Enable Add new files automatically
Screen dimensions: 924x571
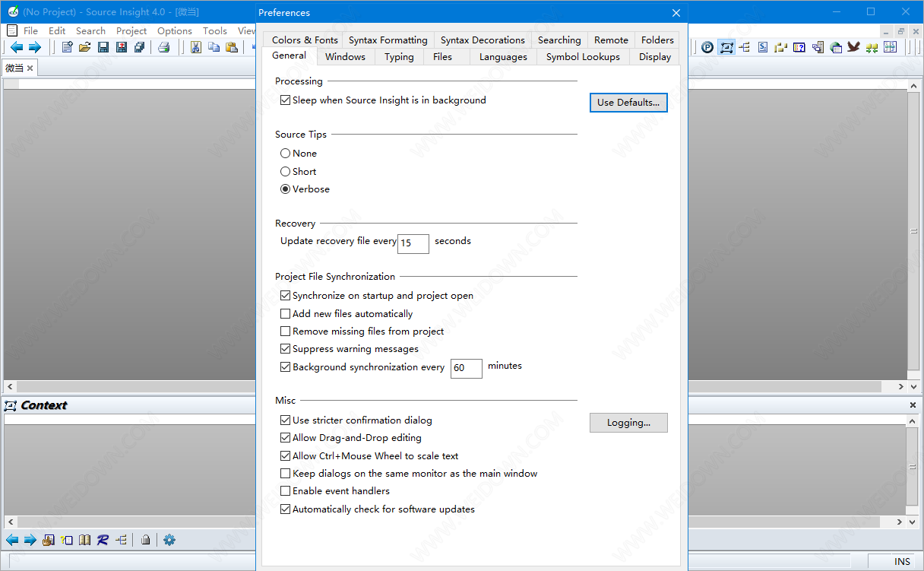point(286,314)
